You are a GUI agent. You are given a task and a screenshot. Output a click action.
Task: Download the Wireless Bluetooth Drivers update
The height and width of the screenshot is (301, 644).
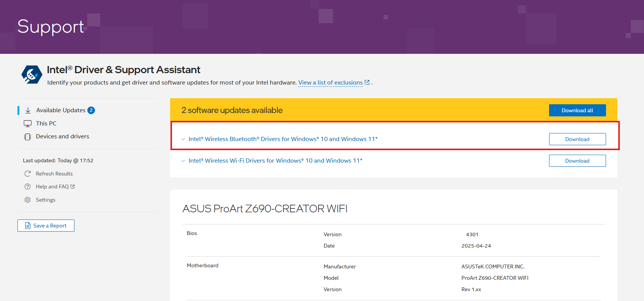(x=577, y=139)
